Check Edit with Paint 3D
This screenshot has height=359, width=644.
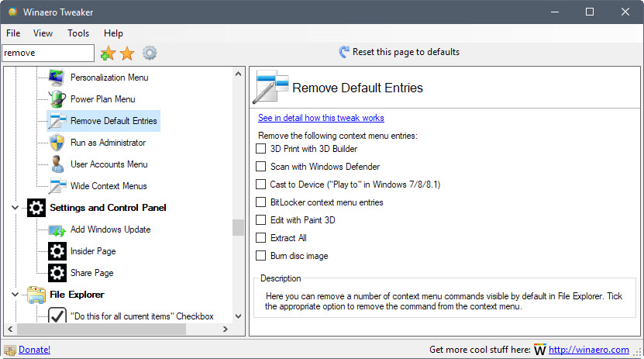click(x=261, y=219)
